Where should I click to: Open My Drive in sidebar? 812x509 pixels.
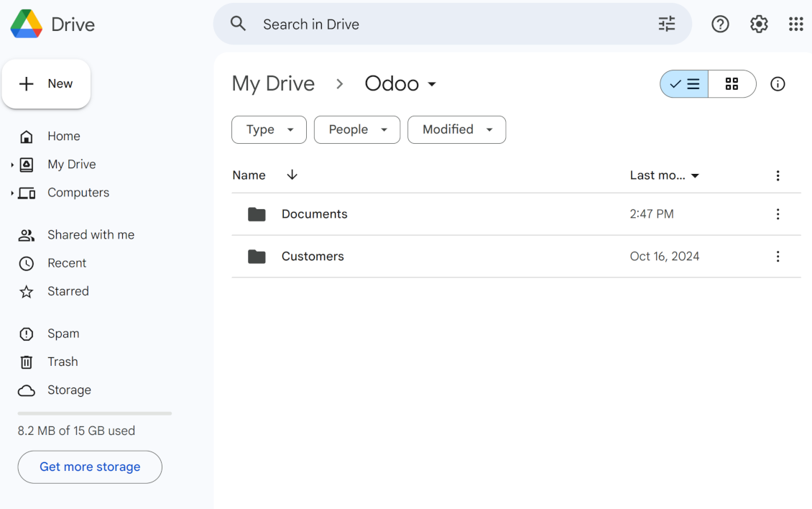[71, 165]
